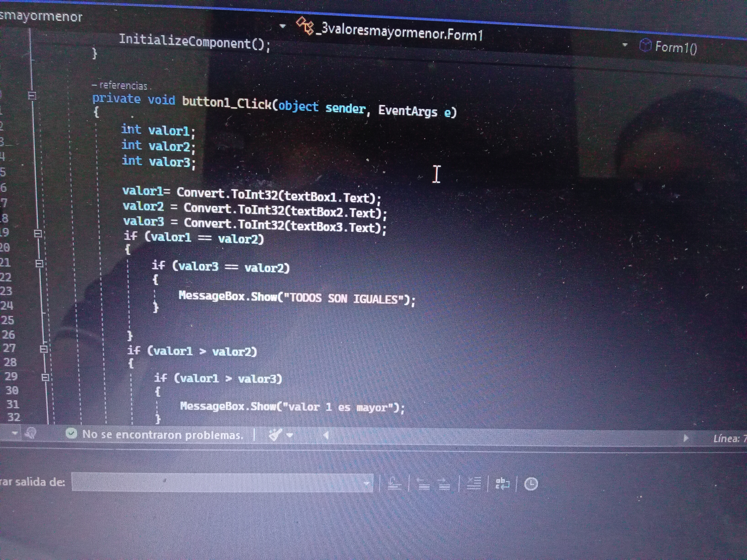Click the green no-problems checkmark icon

(71, 433)
